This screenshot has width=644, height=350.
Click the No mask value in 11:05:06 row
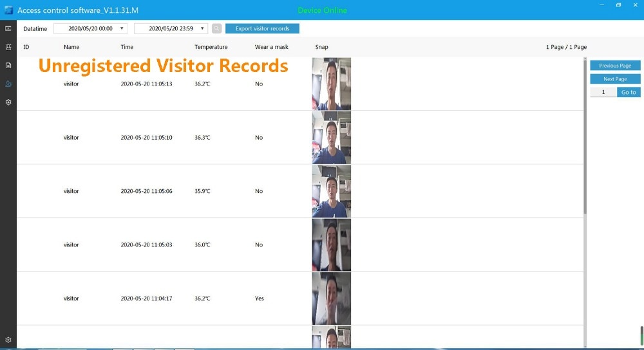[x=259, y=191]
